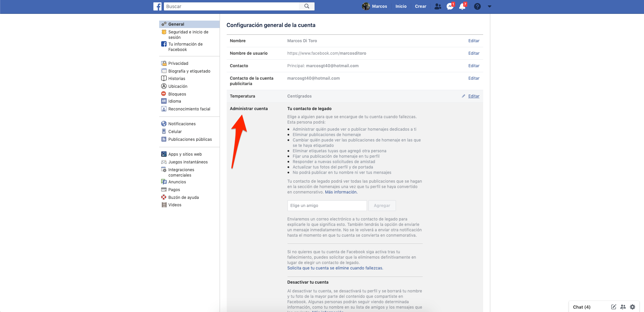
Task: Open chat settings gear icon
Action: point(633,307)
